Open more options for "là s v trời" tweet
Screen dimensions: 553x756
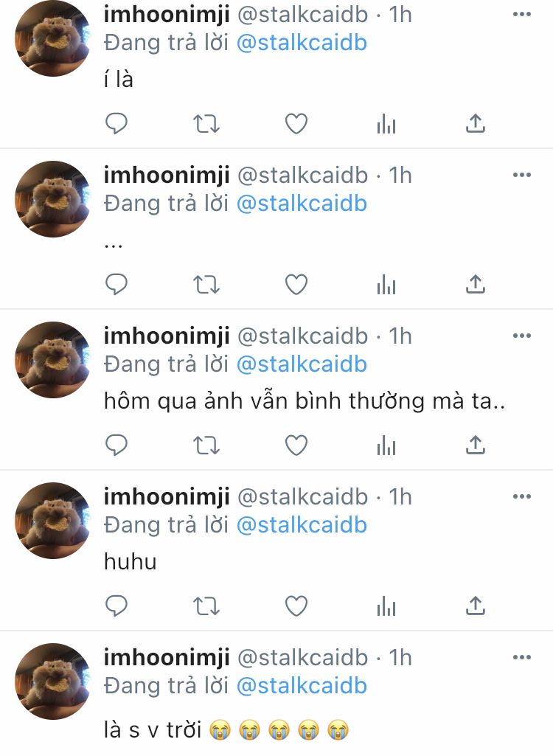(521, 657)
